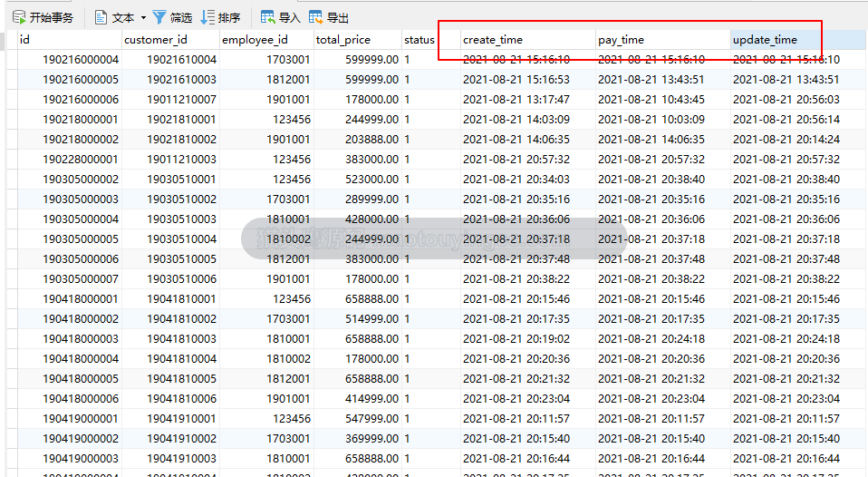868x477 pixels.
Task: Click customer_id cell 19021610003
Action: (170, 80)
